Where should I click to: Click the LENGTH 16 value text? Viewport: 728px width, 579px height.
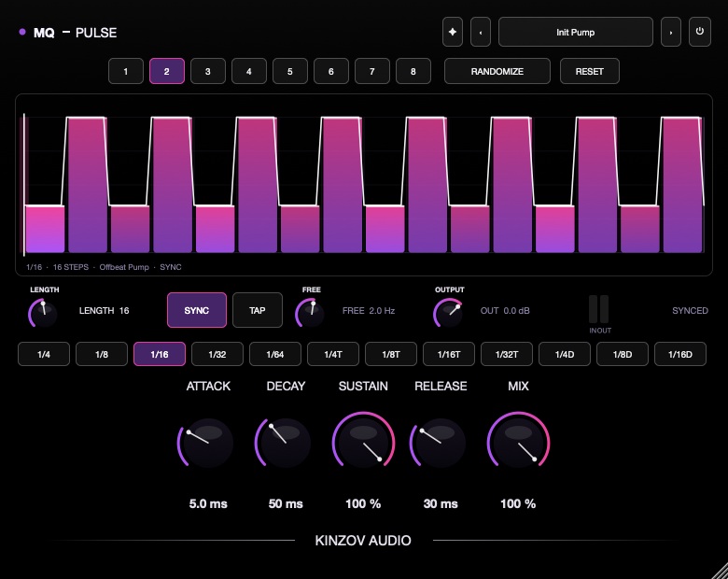tap(104, 310)
